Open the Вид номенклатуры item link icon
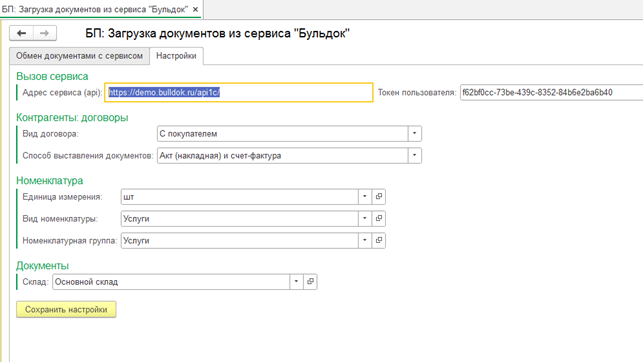This screenshot has width=643, height=362. pos(379,219)
